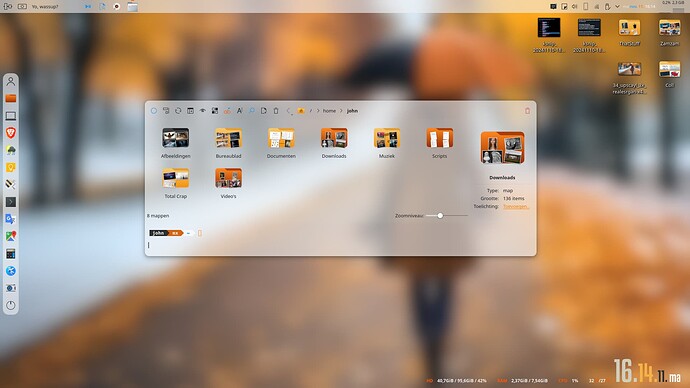
Task: Click the clipboard icon in system tray
Action: pos(607,6)
